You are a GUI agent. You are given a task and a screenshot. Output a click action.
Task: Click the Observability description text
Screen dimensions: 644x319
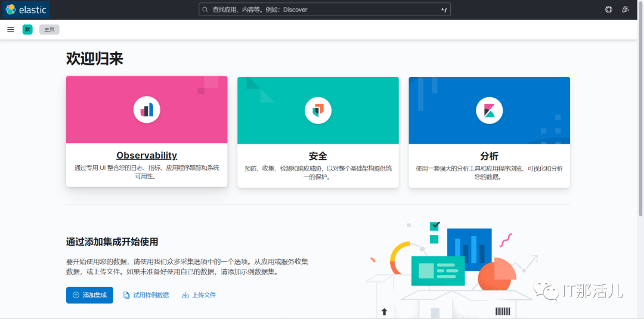tap(147, 172)
